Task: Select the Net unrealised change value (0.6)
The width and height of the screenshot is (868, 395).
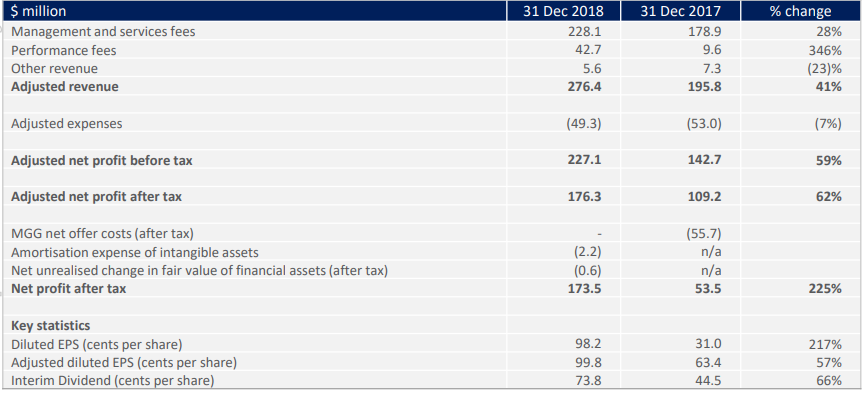Action: pyautogui.click(x=587, y=271)
